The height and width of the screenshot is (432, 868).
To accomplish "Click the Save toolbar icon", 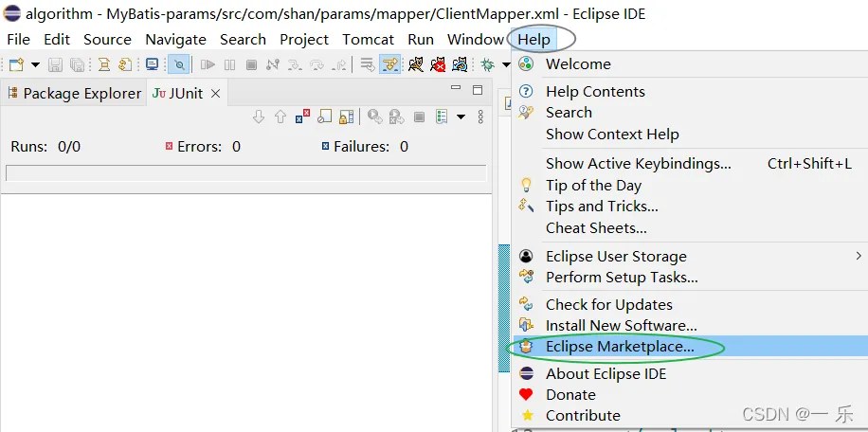I will [55, 64].
